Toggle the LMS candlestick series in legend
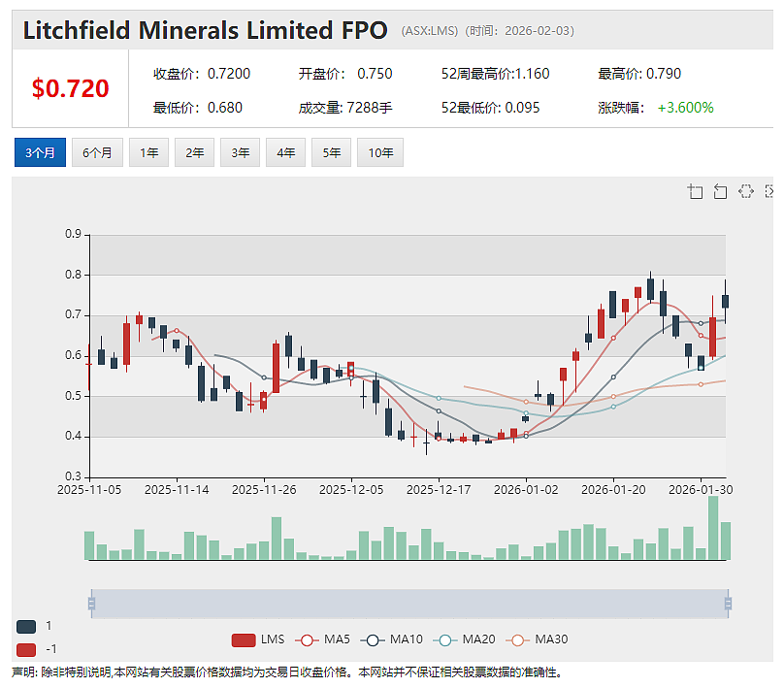The height and width of the screenshot is (688, 784). (258, 640)
